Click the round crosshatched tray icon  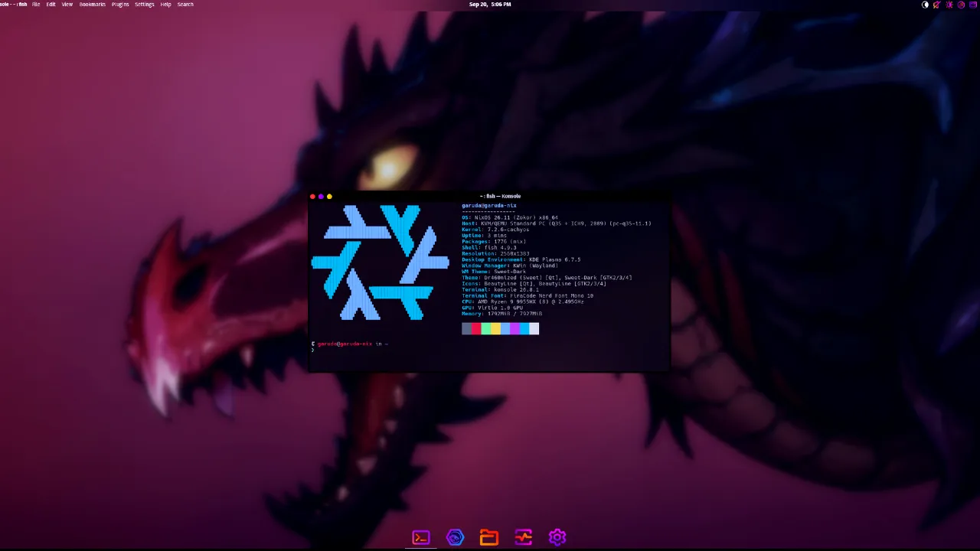(961, 5)
